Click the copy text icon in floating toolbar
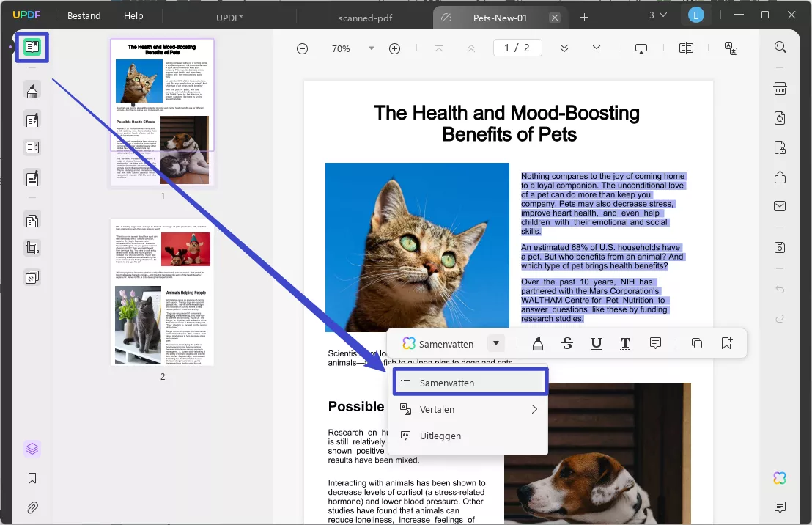This screenshot has height=525, width=812. (x=697, y=343)
